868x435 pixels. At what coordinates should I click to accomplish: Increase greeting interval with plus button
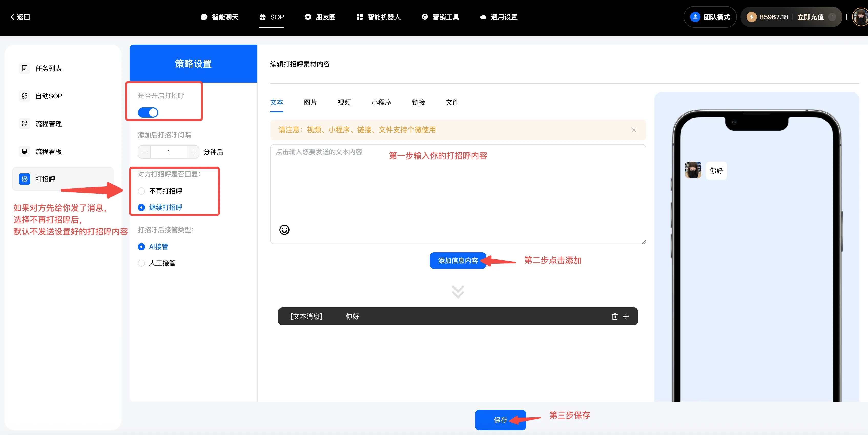[x=193, y=152]
